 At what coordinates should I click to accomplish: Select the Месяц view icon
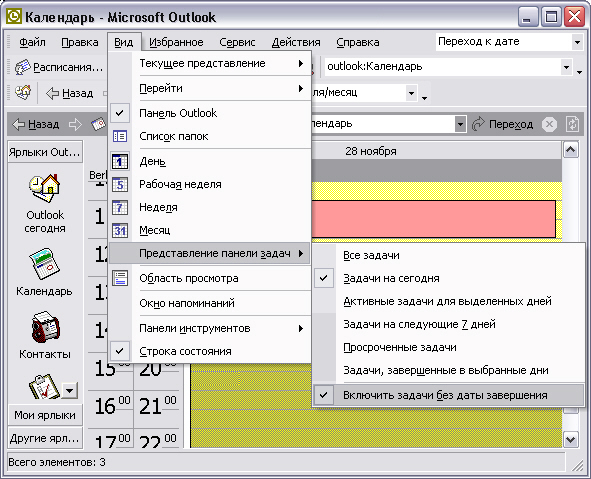pos(120,231)
